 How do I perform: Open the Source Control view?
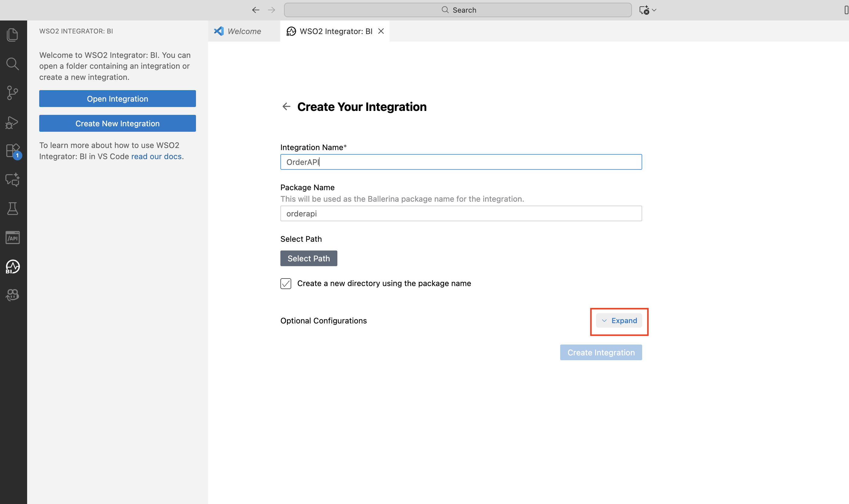pyautogui.click(x=13, y=92)
